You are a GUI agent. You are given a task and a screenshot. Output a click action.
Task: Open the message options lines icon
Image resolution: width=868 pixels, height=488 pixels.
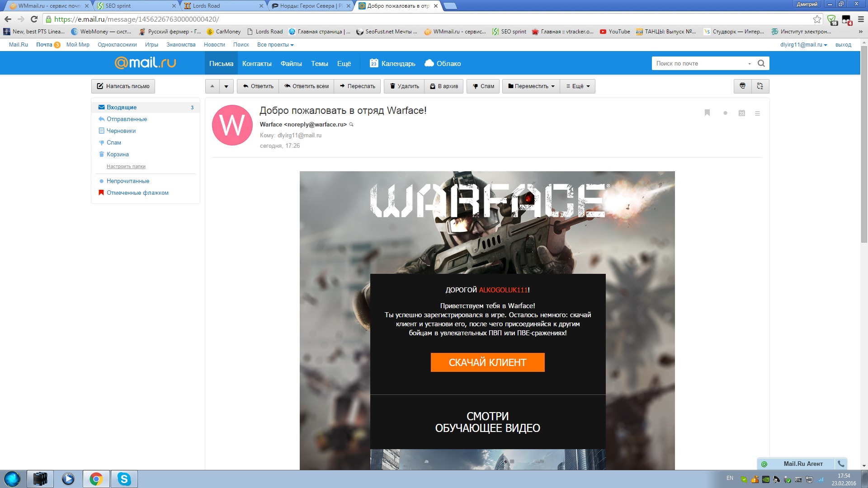(x=757, y=113)
